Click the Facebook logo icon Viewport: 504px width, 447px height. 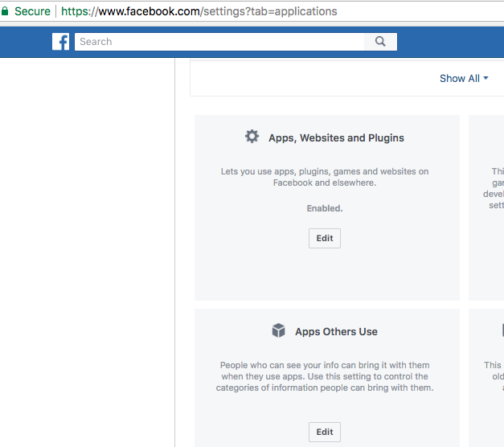61,42
